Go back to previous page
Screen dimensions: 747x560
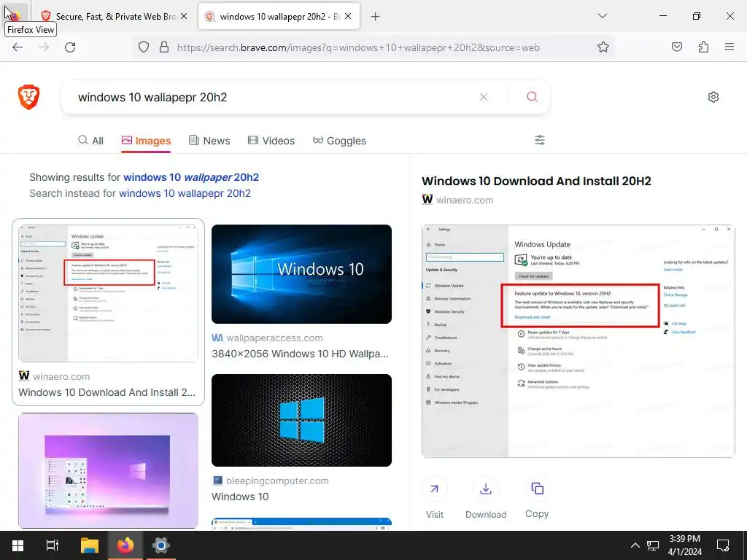click(x=18, y=47)
